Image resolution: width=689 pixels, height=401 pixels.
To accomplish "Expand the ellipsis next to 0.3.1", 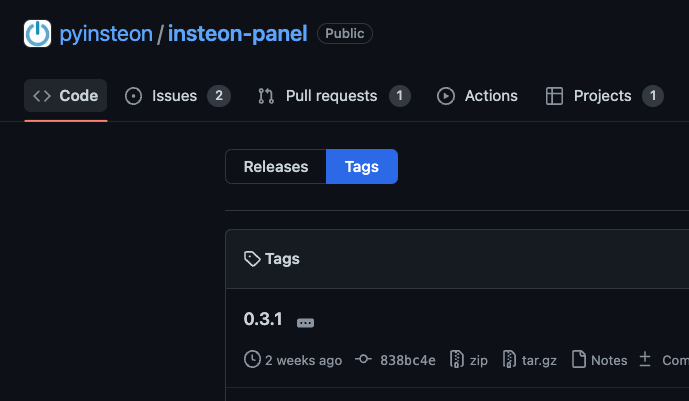I will click(x=305, y=323).
